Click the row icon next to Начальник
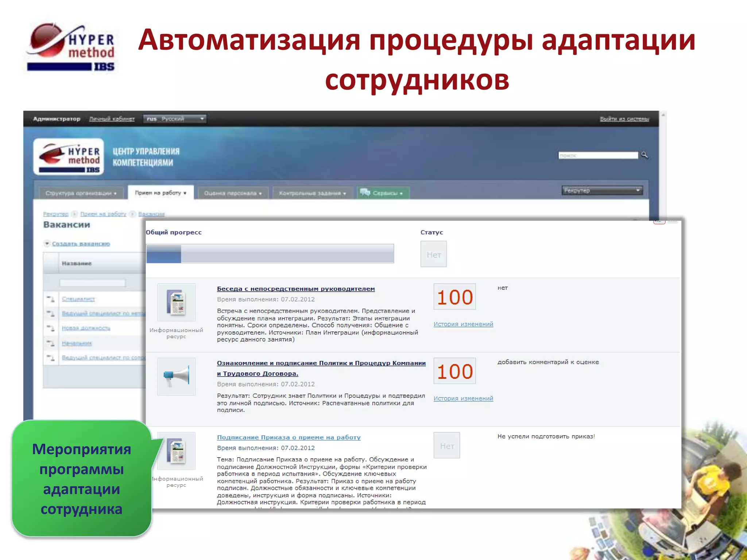The width and height of the screenshot is (747, 560). click(50, 343)
